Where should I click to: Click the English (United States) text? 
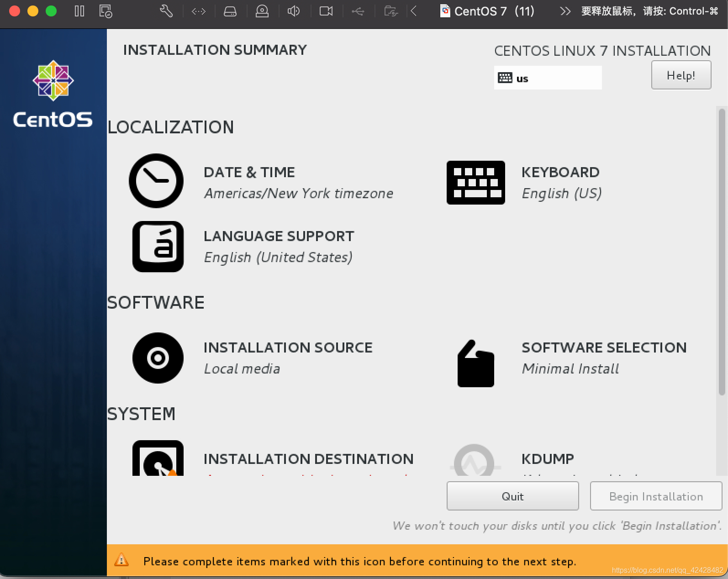pyautogui.click(x=278, y=258)
